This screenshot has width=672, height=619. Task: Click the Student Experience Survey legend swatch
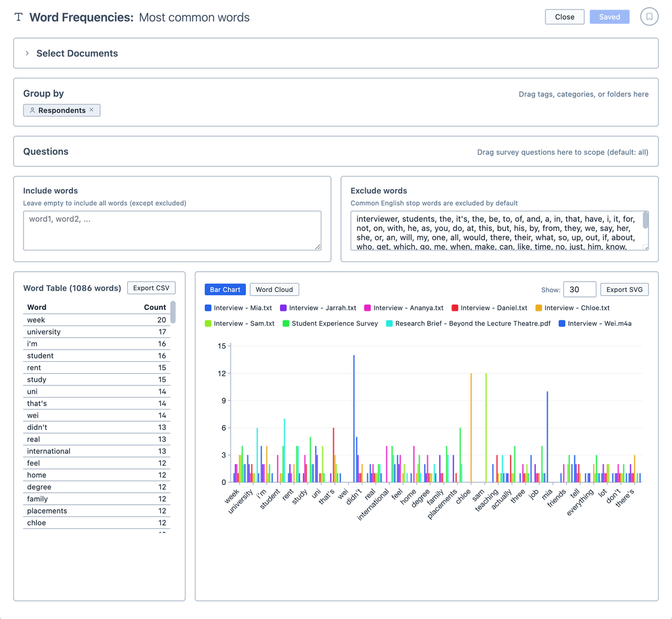click(x=286, y=324)
